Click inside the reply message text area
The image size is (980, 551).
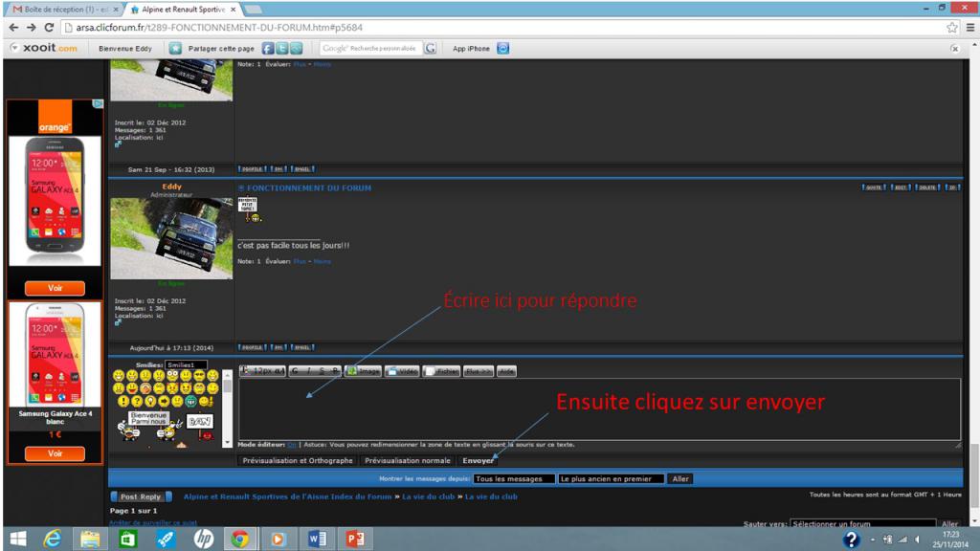click(x=599, y=409)
